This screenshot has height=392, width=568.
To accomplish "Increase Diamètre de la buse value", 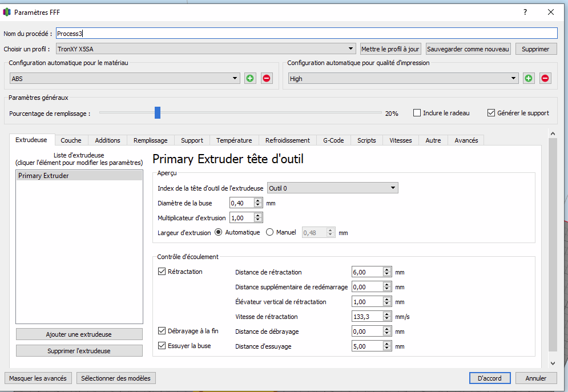I will coord(257,200).
